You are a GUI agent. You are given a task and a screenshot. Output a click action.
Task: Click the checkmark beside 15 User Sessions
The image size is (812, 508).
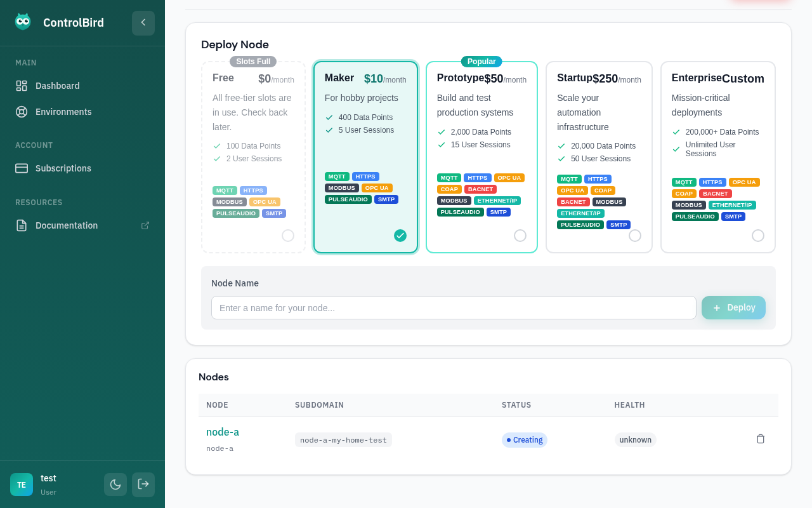pyautogui.click(x=442, y=145)
